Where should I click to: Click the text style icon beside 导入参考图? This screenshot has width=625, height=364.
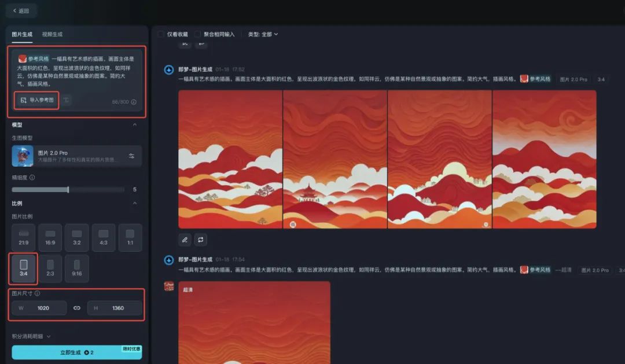pos(67,100)
